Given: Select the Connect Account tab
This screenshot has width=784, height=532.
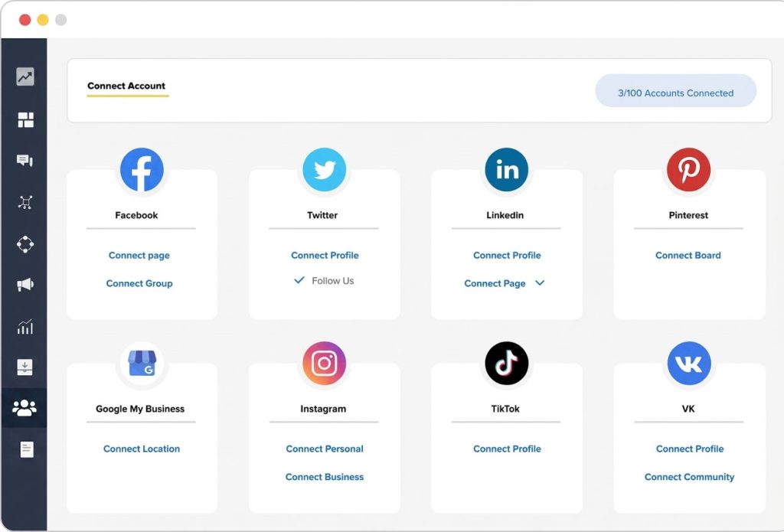Looking at the screenshot, I should tap(126, 86).
